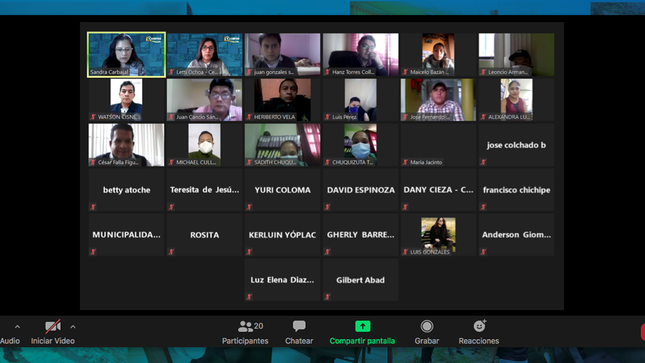Click the Participantes text label
Image resolution: width=645 pixels, height=363 pixels.
245,341
